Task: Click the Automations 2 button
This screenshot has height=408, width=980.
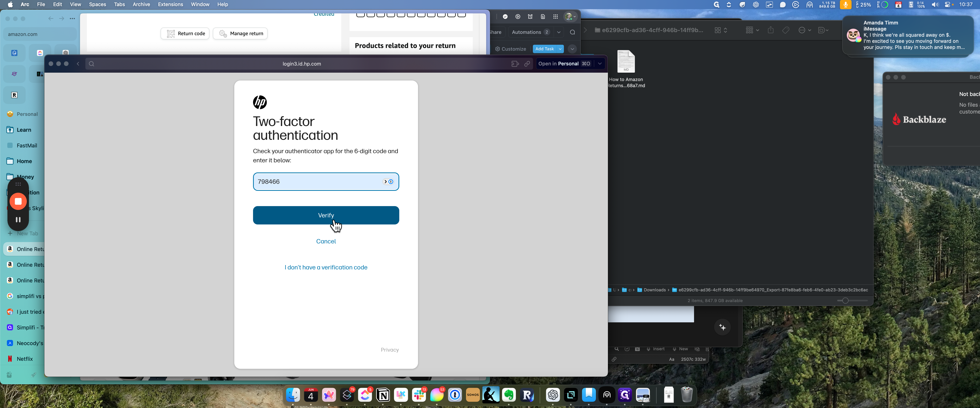Action: coord(530,32)
